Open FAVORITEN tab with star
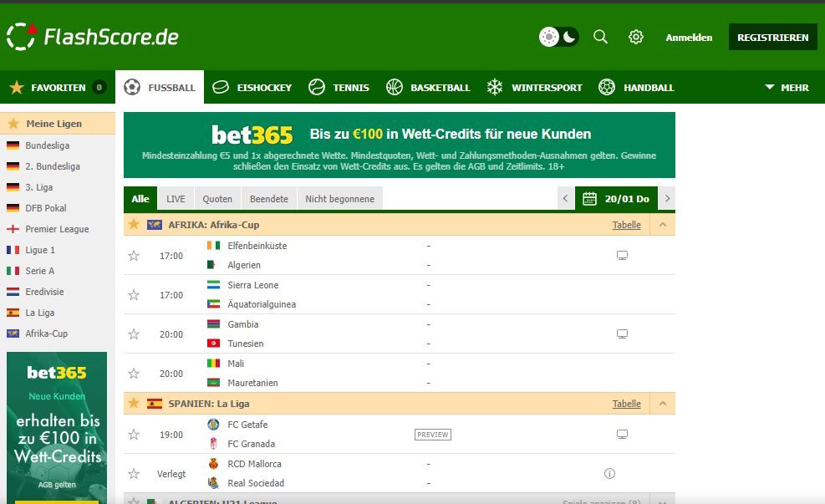Screen dimensions: 825x504 click(x=58, y=87)
